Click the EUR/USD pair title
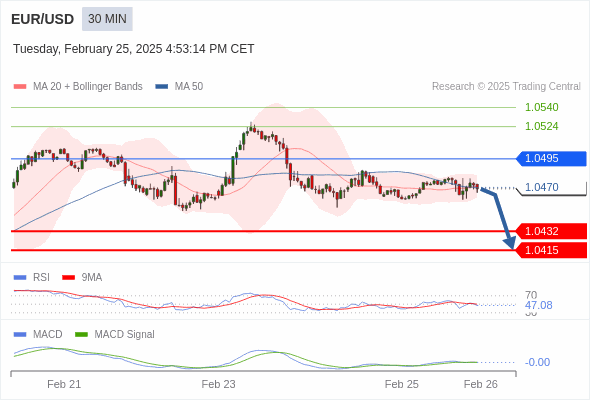Image resolution: width=590 pixels, height=400 pixels. [43, 19]
